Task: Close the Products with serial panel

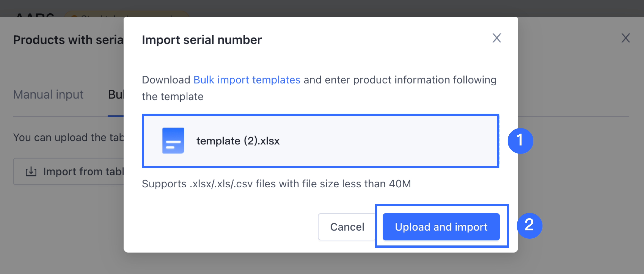Action: click(x=625, y=38)
